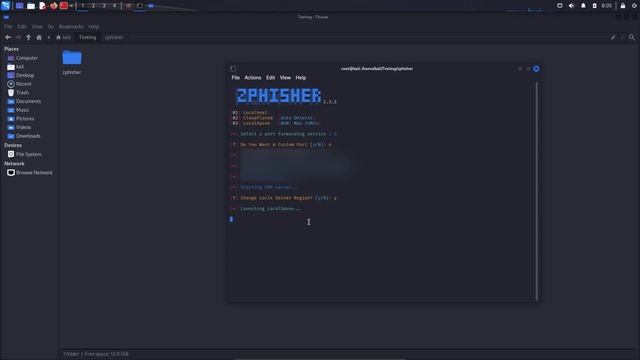
Task: Go to parent folder in Thunar
Action: click(28, 37)
